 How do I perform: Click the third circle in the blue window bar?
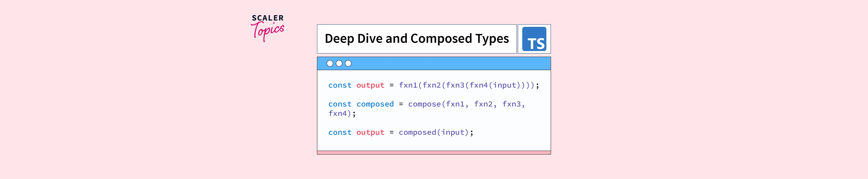348,64
